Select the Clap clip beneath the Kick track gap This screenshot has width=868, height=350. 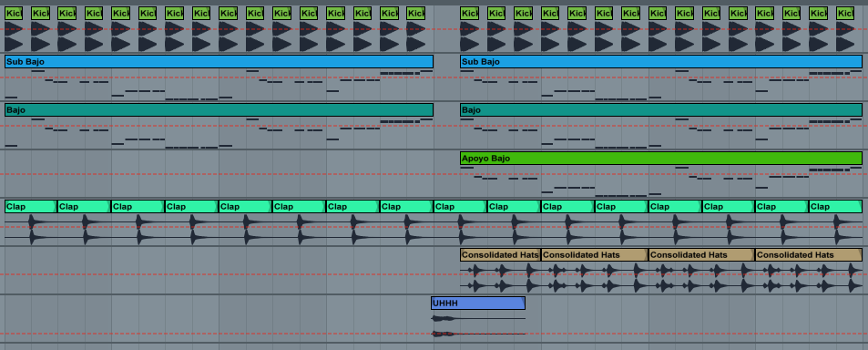click(x=460, y=207)
